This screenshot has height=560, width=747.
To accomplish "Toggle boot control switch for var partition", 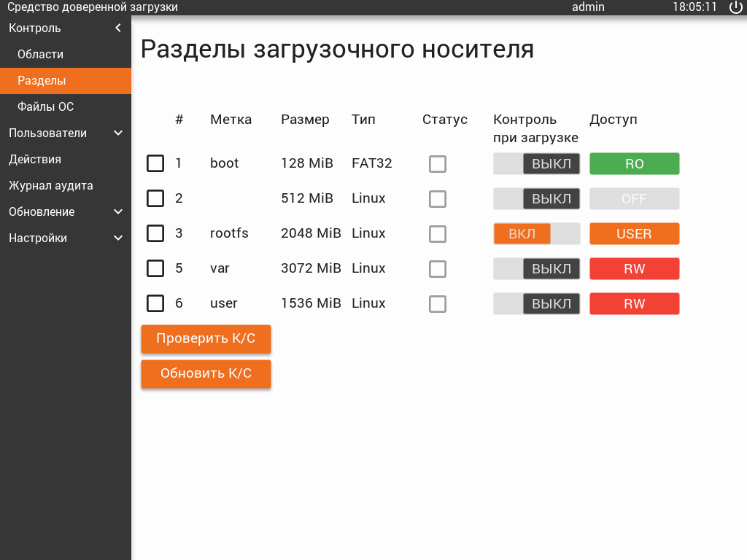I will pos(536,268).
